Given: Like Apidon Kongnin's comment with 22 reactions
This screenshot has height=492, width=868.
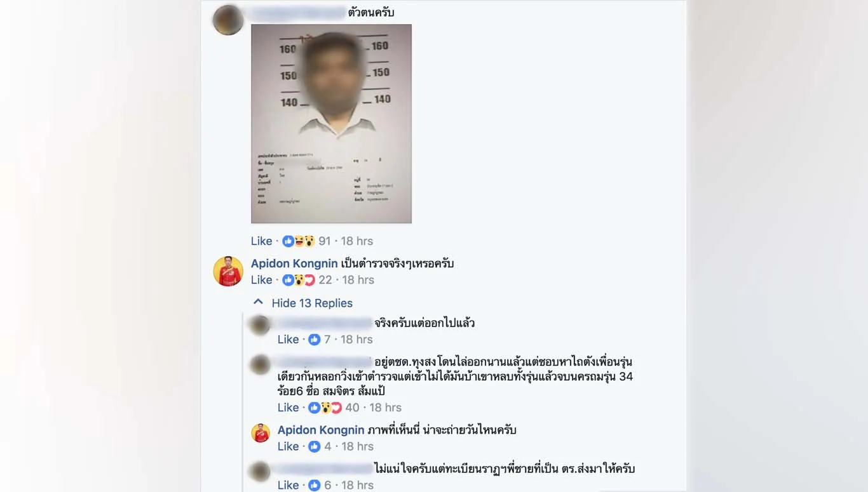Looking at the screenshot, I should [261, 280].
